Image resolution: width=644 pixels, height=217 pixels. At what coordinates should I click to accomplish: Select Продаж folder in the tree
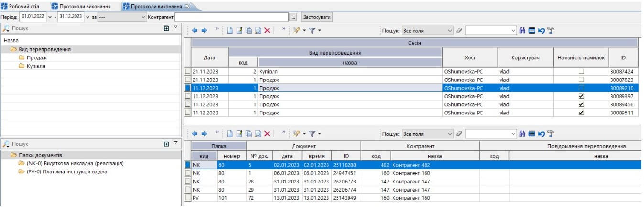pyautogui.click(x=37, y=57)
